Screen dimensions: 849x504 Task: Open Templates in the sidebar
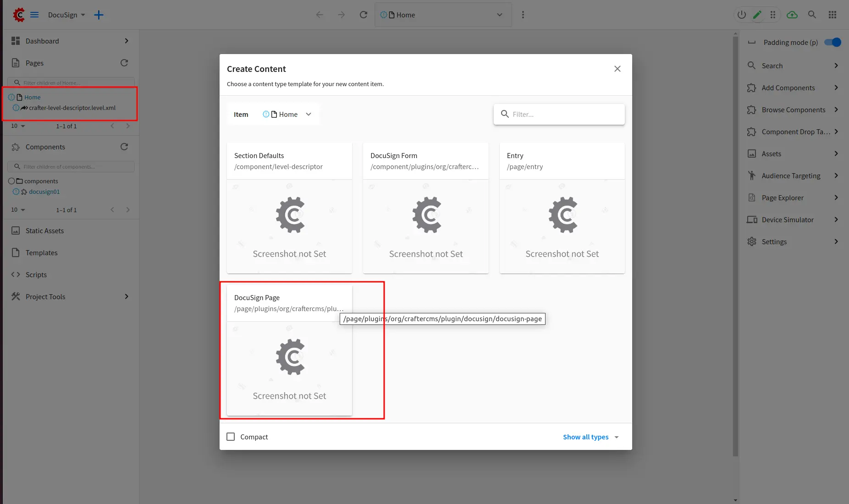41,253
